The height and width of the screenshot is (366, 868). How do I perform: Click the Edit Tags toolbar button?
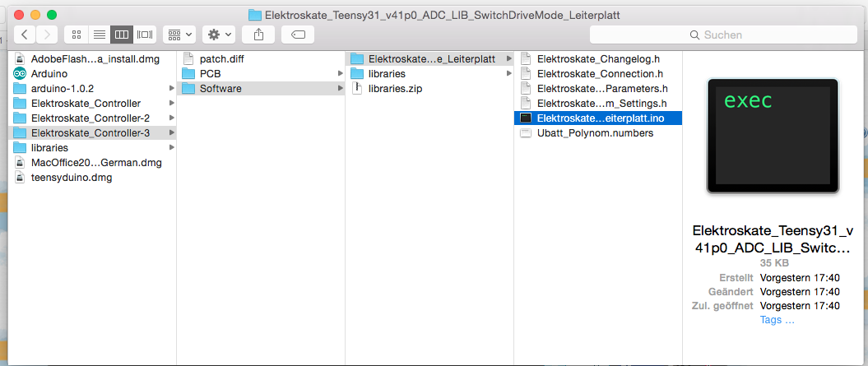click(298, 35)
